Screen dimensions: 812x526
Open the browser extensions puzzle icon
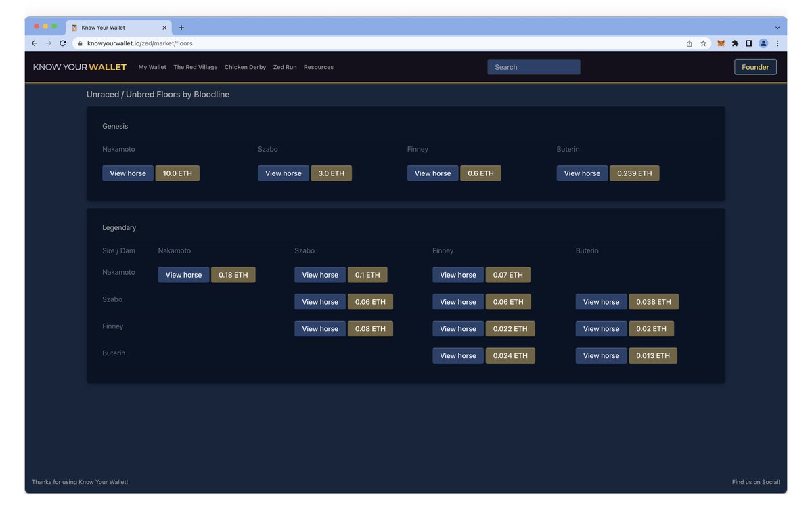pos(735,43)
